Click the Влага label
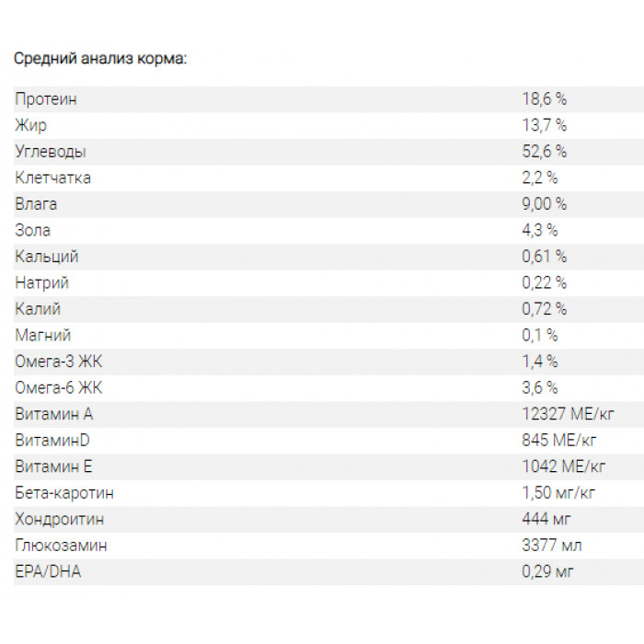The image size is (644, 644). click(x=36, y=204)
